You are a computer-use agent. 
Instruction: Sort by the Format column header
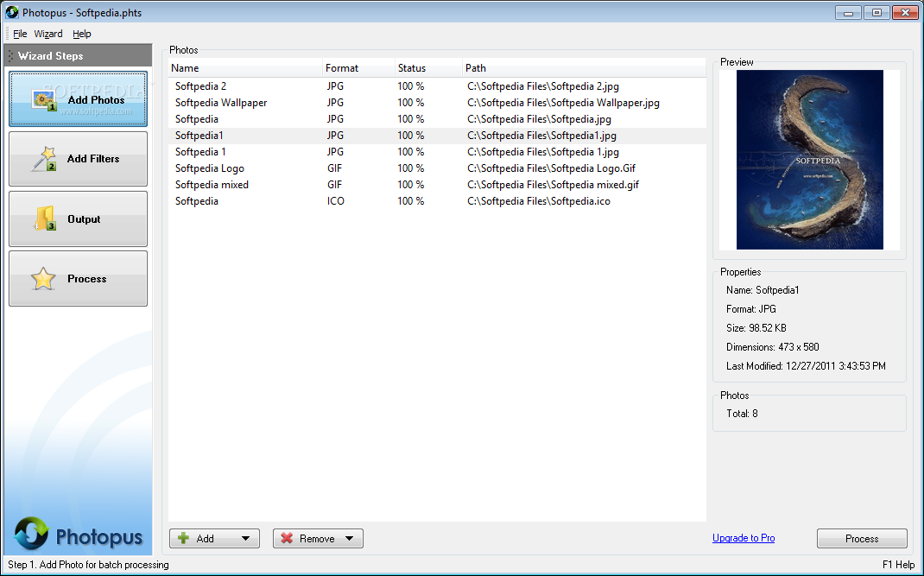(x=359, y=68)
